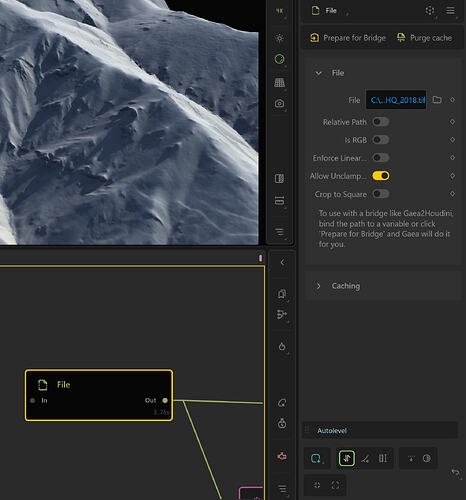This screenshot has width=466, height=500.
Task: Click the pink marker above the graph
Action: click(x=260, y=258)
